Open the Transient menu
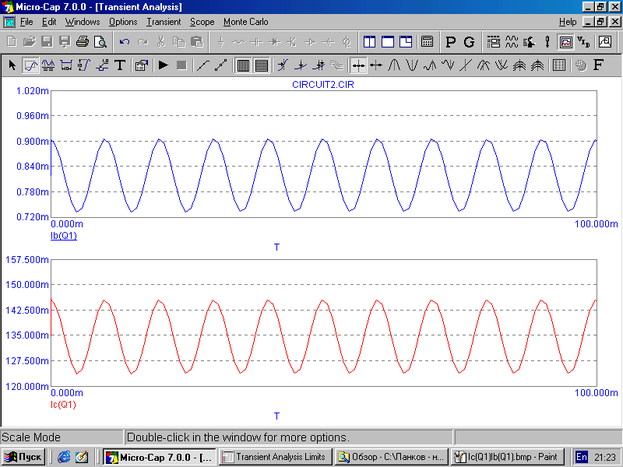Viewport: 623px width, 467px height. [x=163, y=21]
